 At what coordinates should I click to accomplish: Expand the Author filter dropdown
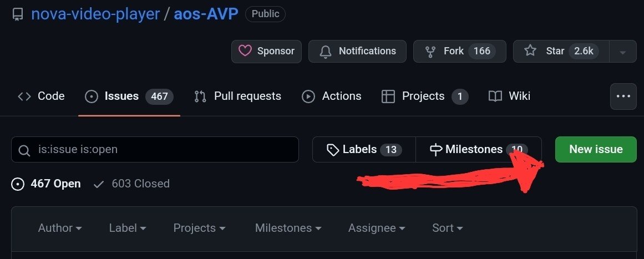click(x=60, y=228)
